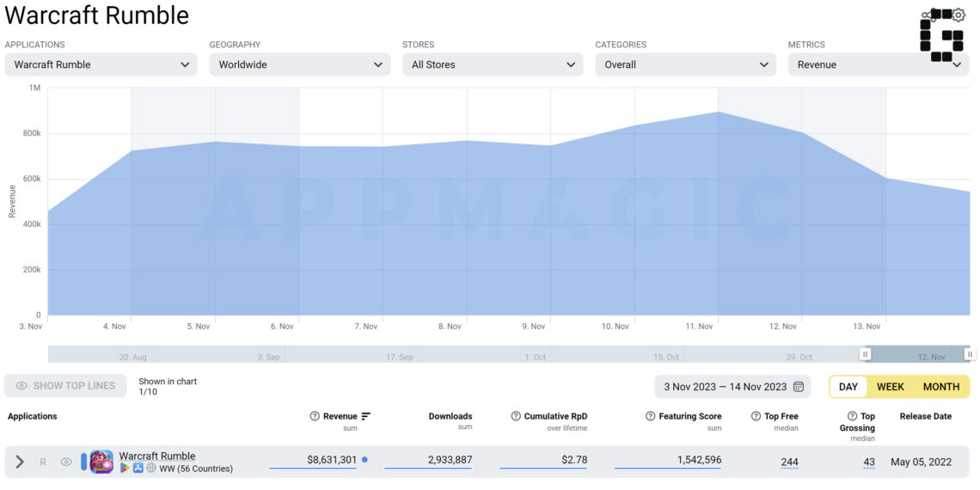This screenshot has height=490, width=980.
Task: Click help icon beside Featuring Score
Action: [651, 416]
